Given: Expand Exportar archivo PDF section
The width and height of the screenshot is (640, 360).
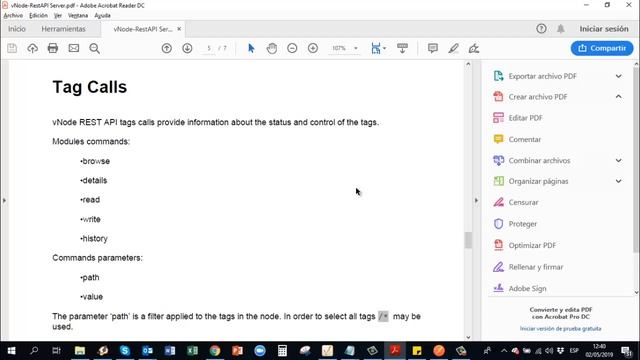Looking at the screenshot, I should pos(618,76).
